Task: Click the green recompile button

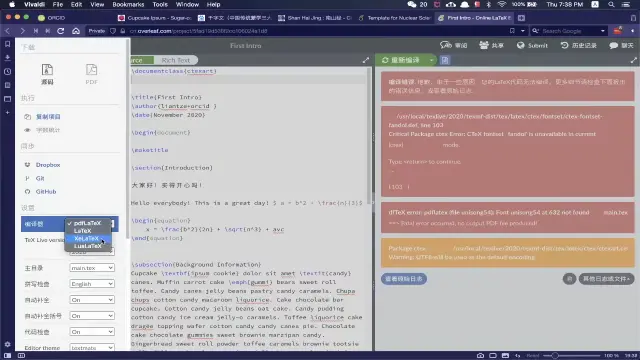Action: [x=401, y=60]
